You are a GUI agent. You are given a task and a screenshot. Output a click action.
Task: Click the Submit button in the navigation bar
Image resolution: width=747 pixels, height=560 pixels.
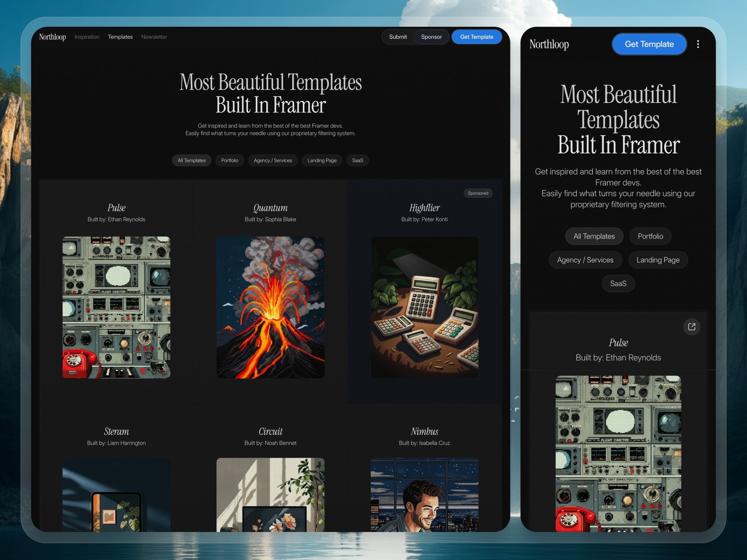point(398,37)
